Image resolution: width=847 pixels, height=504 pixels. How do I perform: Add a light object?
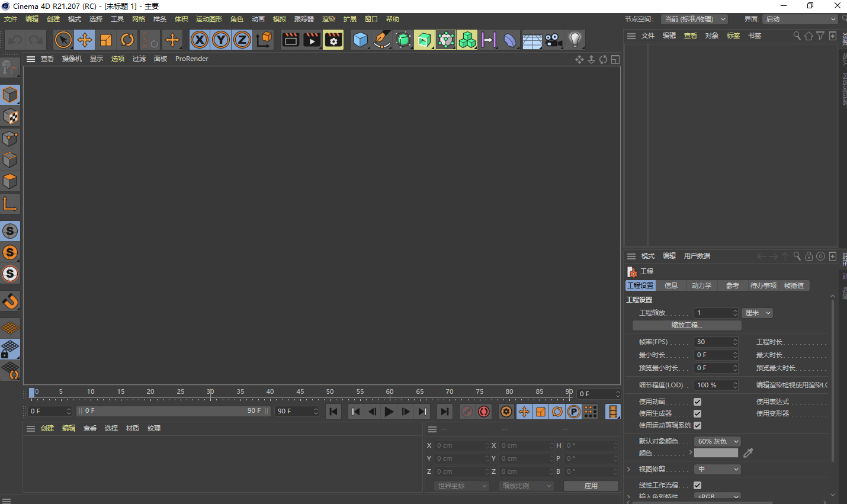tap(575, 40)
